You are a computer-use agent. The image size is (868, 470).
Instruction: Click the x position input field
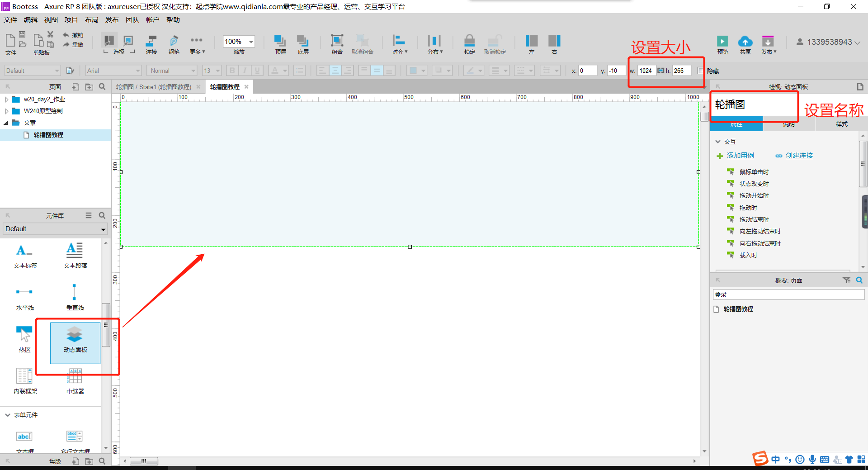[587, 71]
